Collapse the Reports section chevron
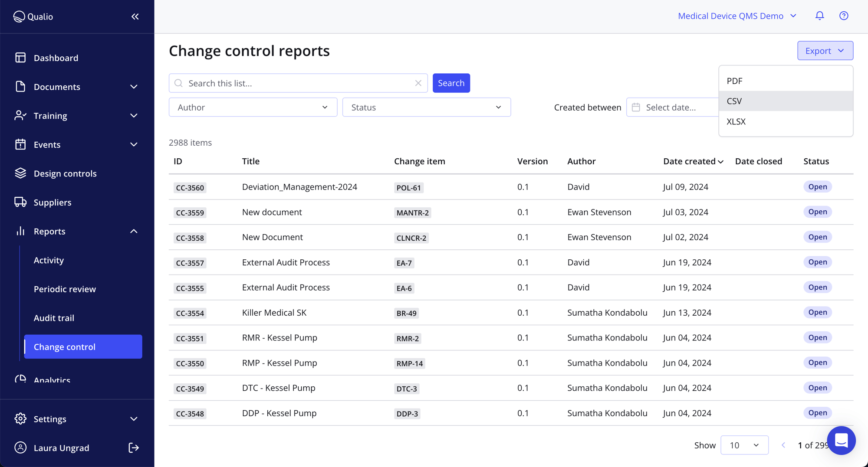This screenshot has width=868, height=467. 134,231
